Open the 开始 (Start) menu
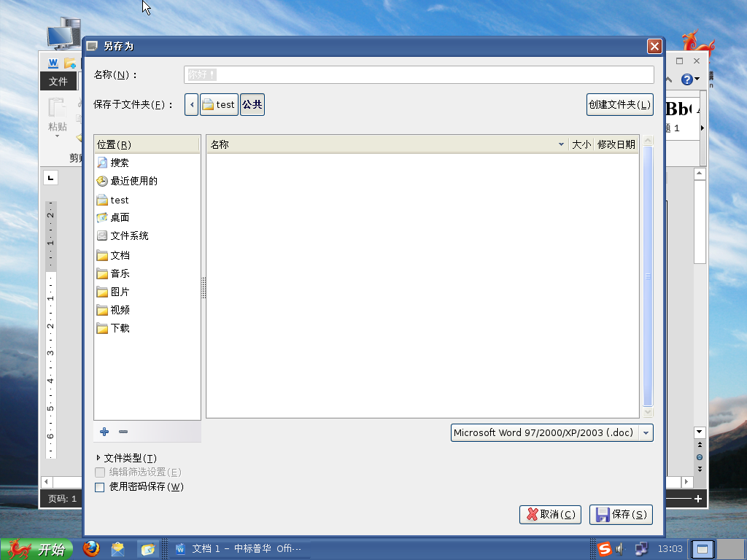The height and width of the screenshot is (560, 747). click(37, 548)
